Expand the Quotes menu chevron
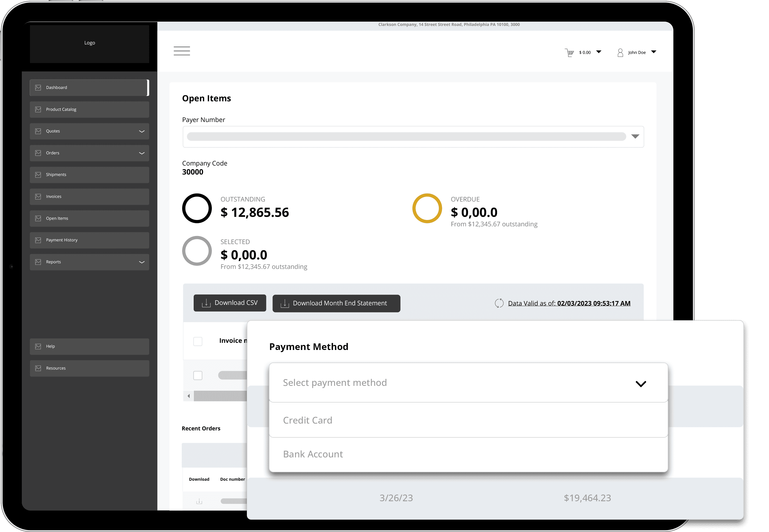Viewport: 769px width, 532px height. click(141, 131)
